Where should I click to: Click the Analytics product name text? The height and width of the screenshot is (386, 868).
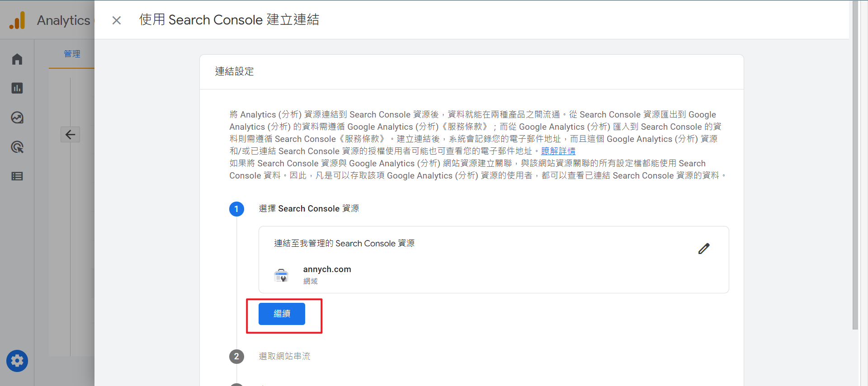pyautogui.click(x=63, y=20)
